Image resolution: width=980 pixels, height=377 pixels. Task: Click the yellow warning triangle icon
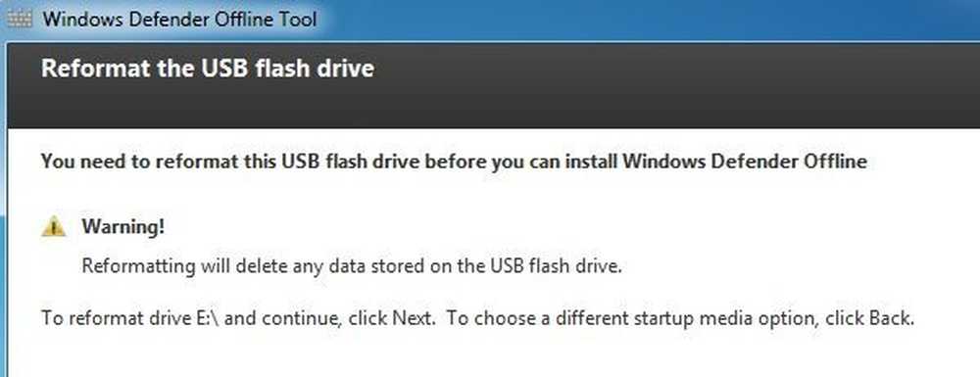[x=54, y=226]
